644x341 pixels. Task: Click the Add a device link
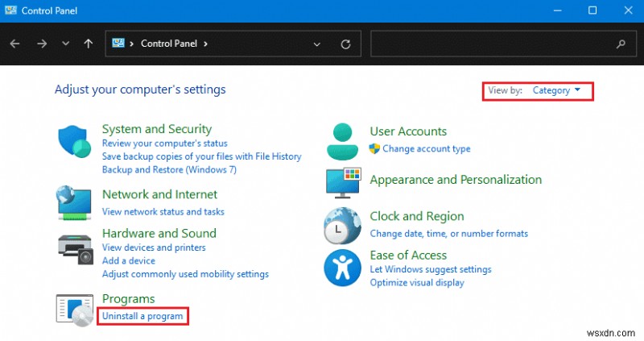(129, 261)
